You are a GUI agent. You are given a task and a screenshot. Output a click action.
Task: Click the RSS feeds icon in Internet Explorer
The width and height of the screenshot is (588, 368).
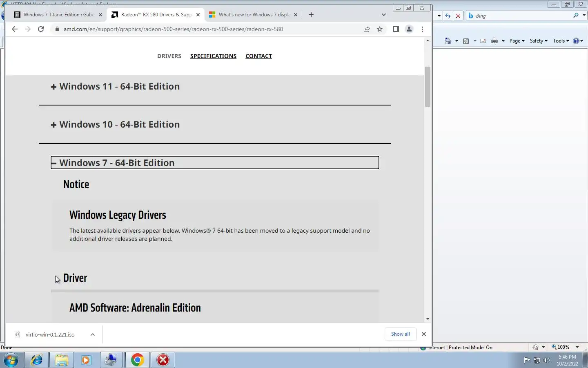click(466, 41)
